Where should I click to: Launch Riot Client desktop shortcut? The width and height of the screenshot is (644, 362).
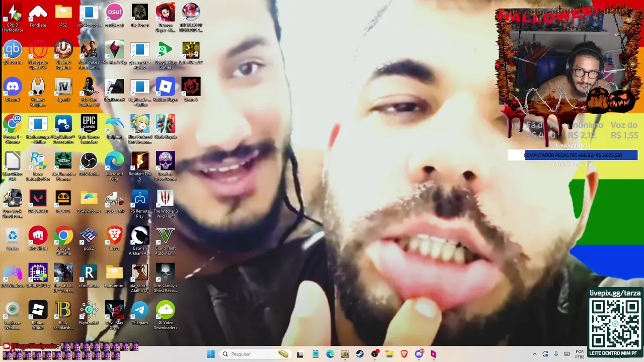coord(38,239)
